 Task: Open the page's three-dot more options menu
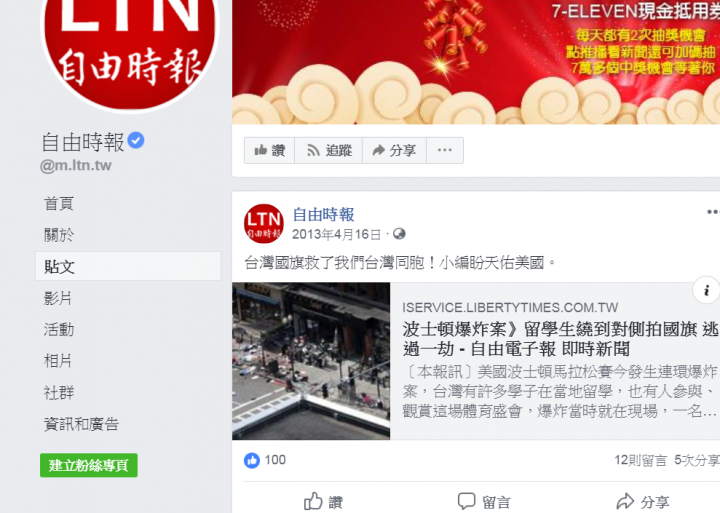click(x=444, y=150)
